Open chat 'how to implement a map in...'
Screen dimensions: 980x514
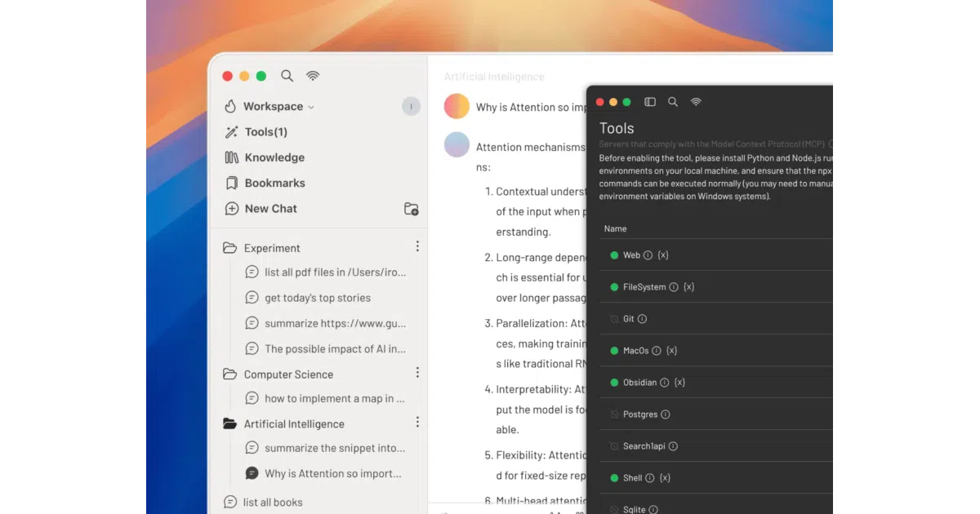coord(325,398)
